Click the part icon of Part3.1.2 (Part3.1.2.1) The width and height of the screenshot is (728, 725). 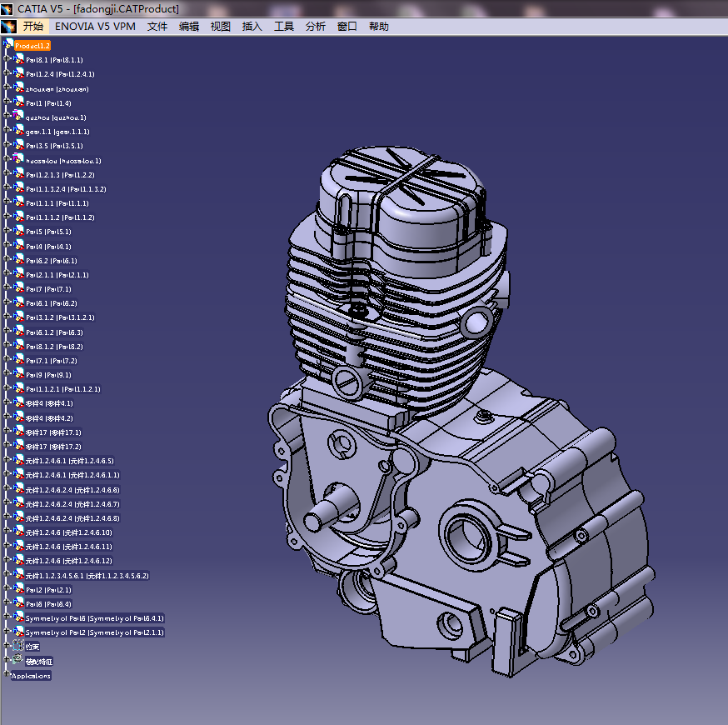(18, 317)
